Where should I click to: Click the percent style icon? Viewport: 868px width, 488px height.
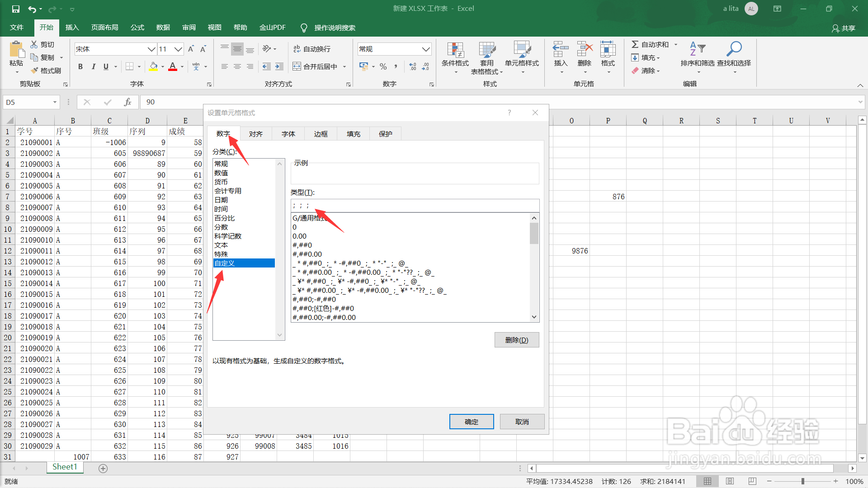(383, 66)
